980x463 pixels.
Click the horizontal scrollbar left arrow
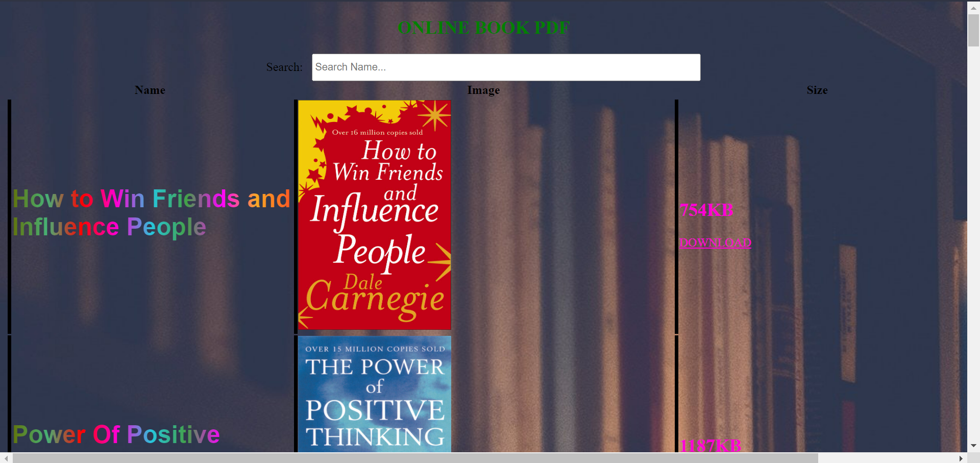point(6,458)
